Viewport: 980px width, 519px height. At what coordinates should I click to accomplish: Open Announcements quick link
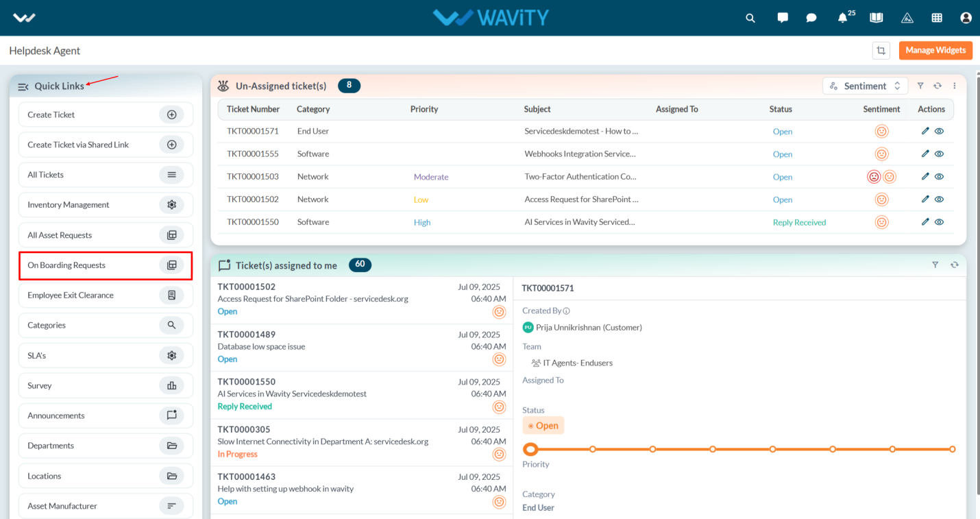point(106,415)
